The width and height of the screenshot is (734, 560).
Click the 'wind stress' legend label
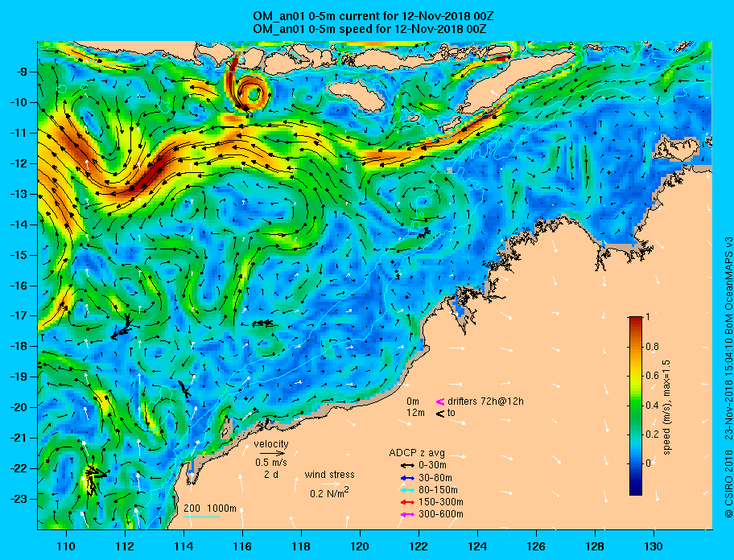tap(329, 475)
